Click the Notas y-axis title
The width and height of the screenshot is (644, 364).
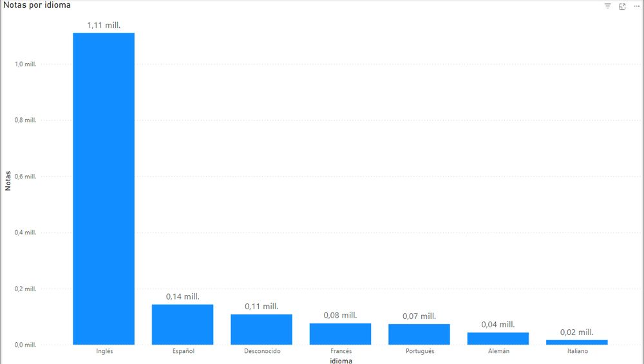click(8, 181)
